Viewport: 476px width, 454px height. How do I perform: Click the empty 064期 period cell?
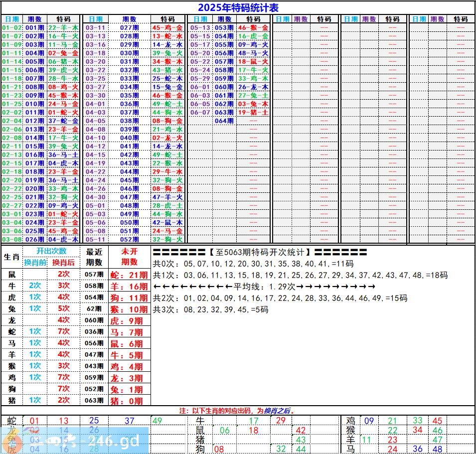(224, 121)
